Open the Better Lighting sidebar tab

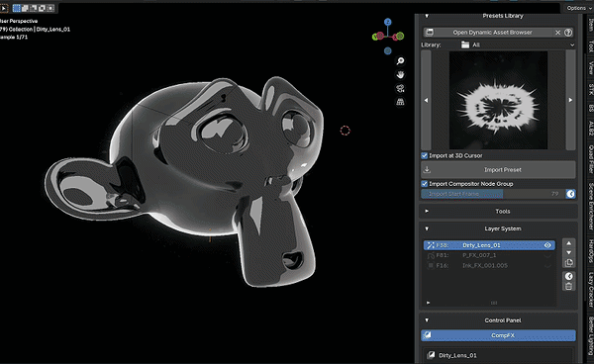tap(590, 336)
